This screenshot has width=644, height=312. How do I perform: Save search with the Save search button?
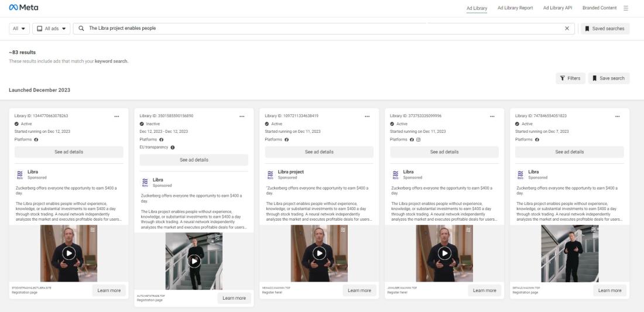coord(609,78)
